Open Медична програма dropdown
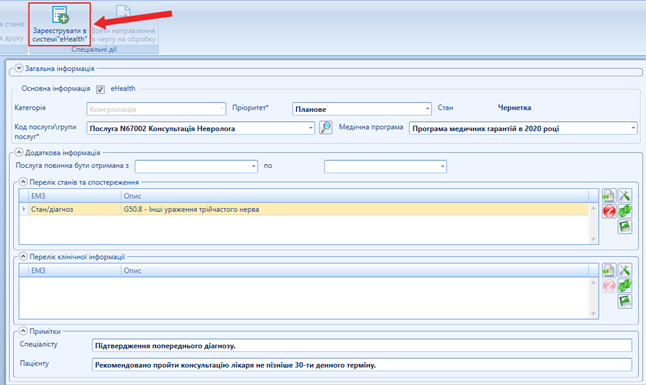The image size is (646, 385). click(523, 128)
